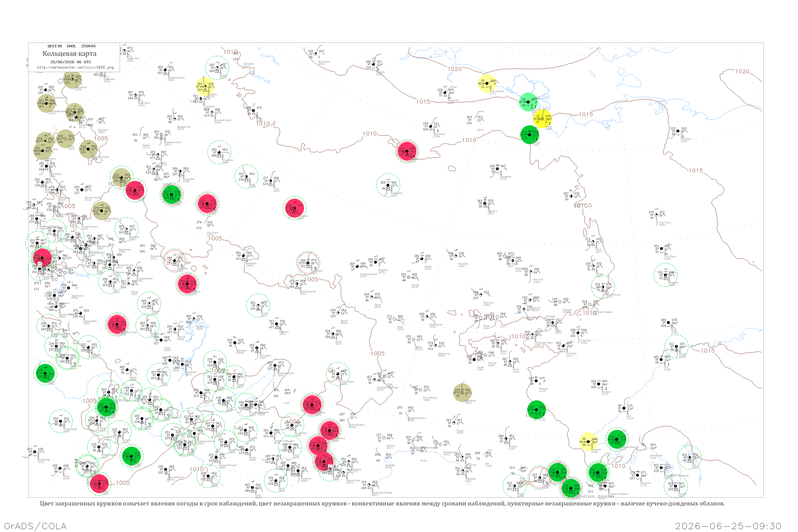This screenshot has height=532, width=798.
Task: Click the pale yellow station circle at Усть-Оленек
Action: tap(487, 83)
